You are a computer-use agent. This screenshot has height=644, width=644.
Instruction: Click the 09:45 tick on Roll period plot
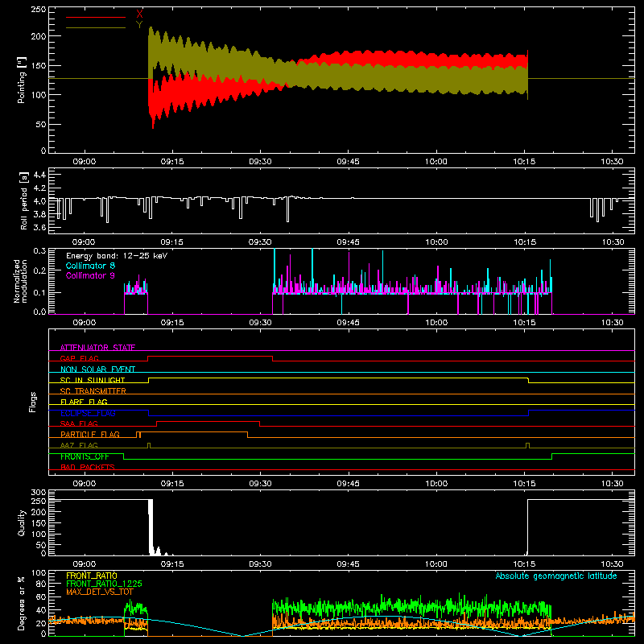coord(348,242)
